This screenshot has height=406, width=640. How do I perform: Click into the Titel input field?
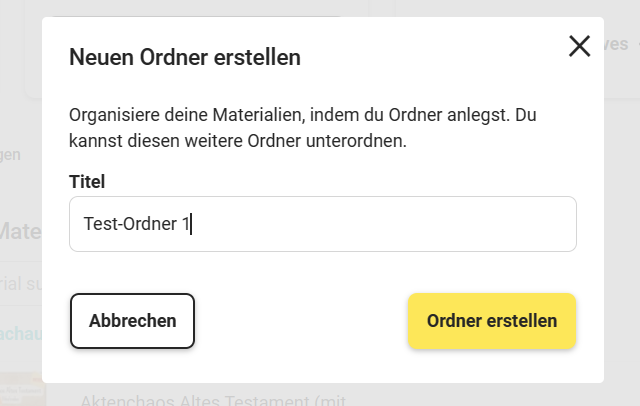(380, 224)
